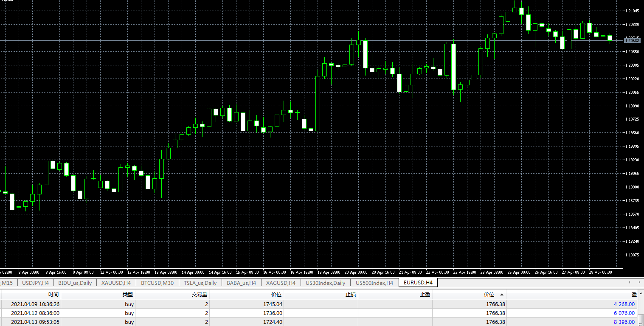Click the active EURUSD,H4 chart tab

point(418,283)
